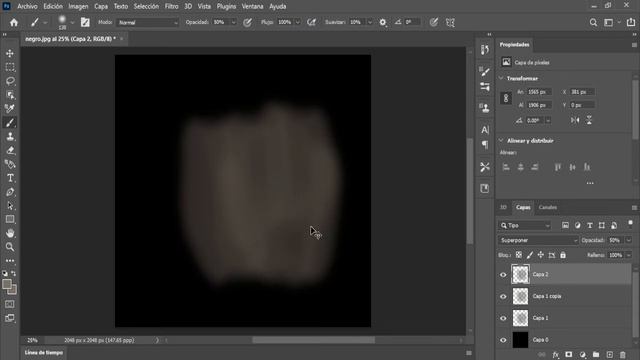Flip layer vertically in Properties
The height and width of the screenshot is (360, 640).
[589, 120]
